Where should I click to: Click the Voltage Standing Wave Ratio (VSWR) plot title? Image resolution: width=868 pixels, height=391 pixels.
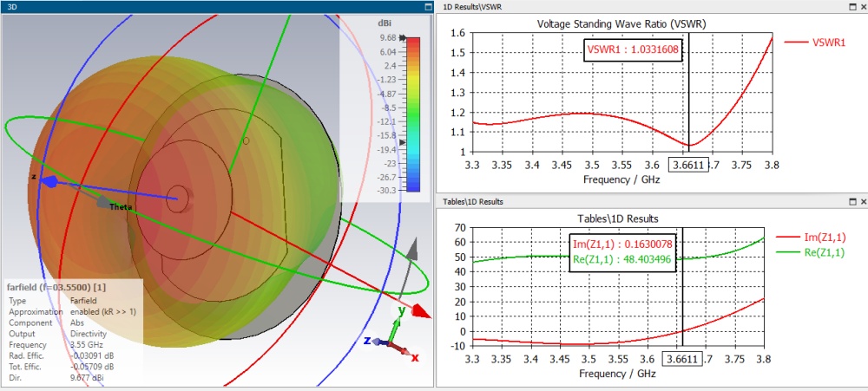(x=621, y=24)
